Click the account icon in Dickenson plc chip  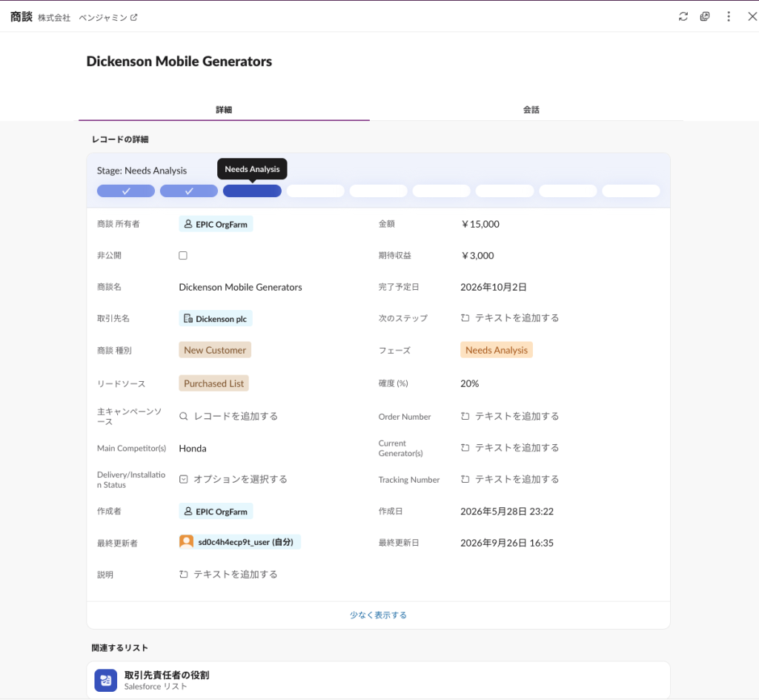[x=188, y=319]
